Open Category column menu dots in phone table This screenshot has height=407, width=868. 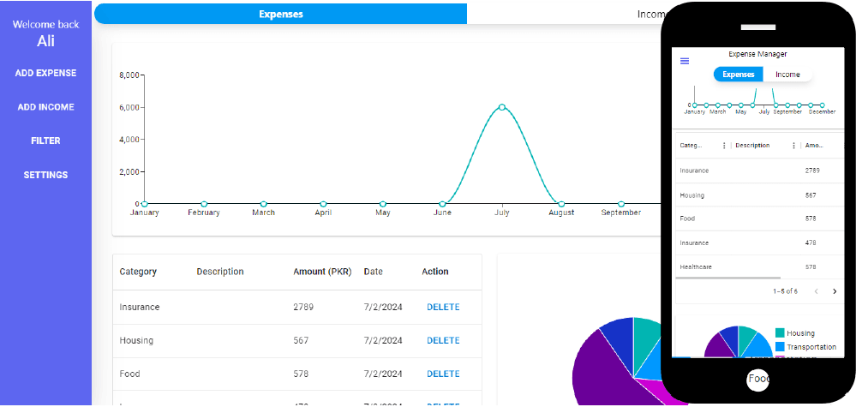coord(724,146)
